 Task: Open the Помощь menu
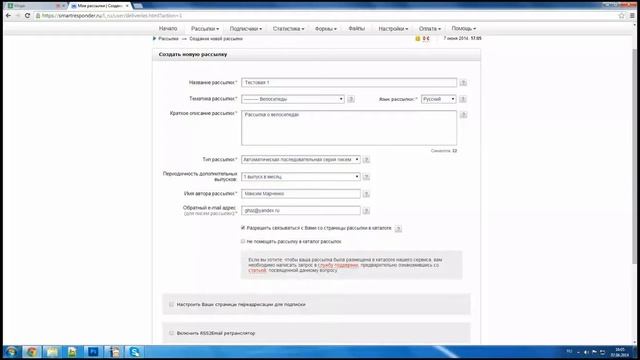click(464, 29)
